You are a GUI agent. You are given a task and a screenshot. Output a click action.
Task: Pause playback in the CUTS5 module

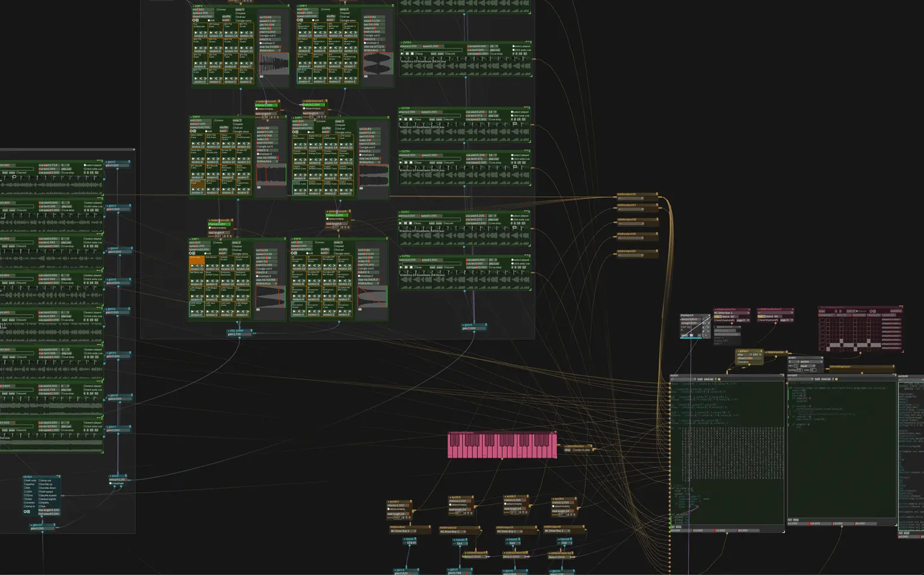click(407, 119)
